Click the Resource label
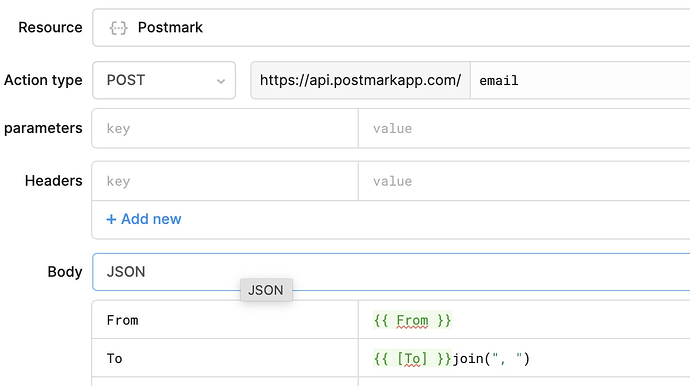Image resolution: width=690 pixels, height=386 pixels. click(x=50, y=27)
